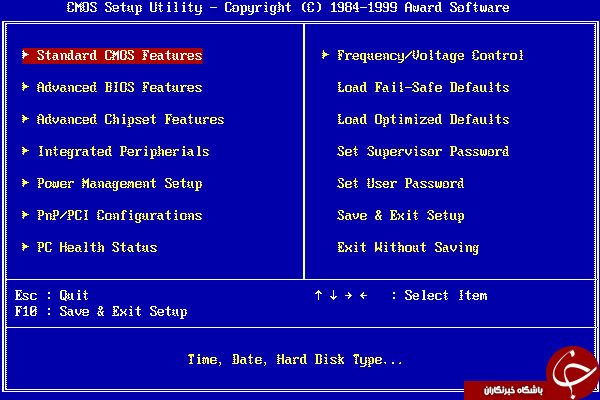Select Set Supervisor Password

tap(423, 152)
